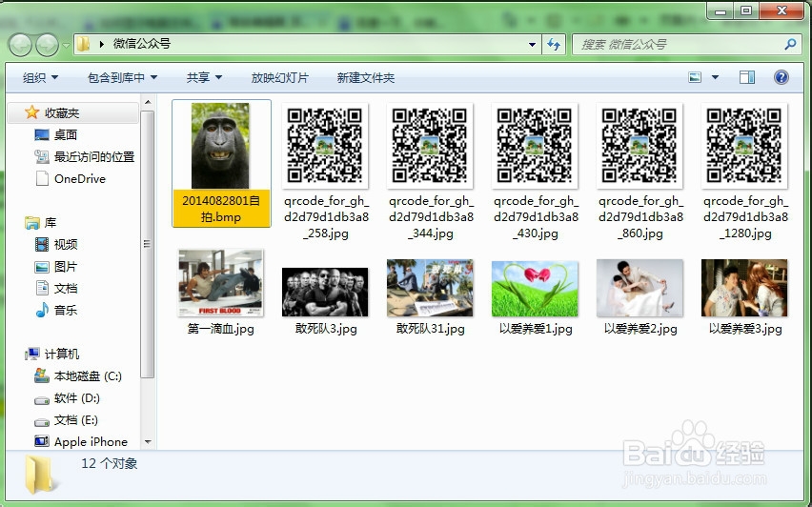The image size is (812, 507).
Task: Start 放映幻灯片 slideshow
Action: point(279,78)
